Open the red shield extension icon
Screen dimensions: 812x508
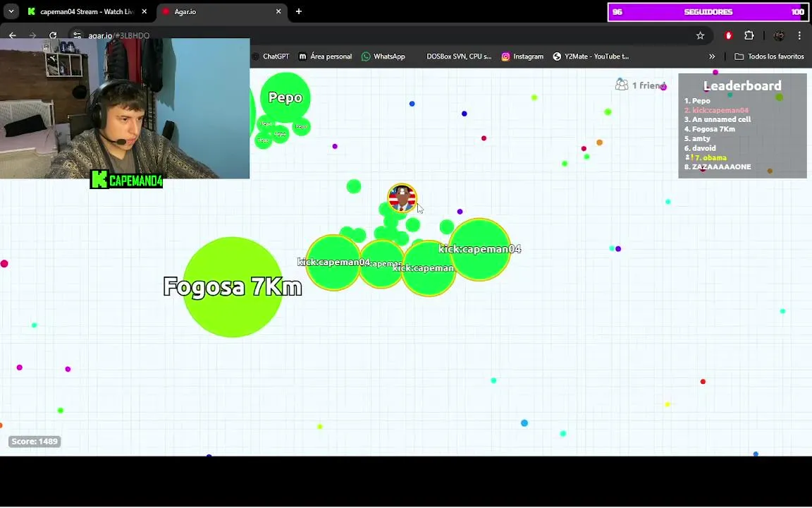[x=729, y=35]
